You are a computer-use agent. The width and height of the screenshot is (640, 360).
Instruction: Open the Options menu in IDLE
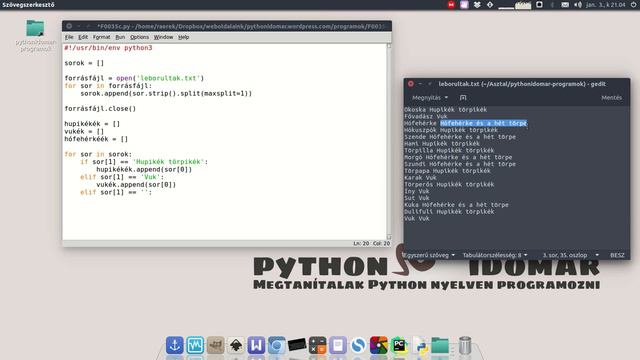point(139,37)
